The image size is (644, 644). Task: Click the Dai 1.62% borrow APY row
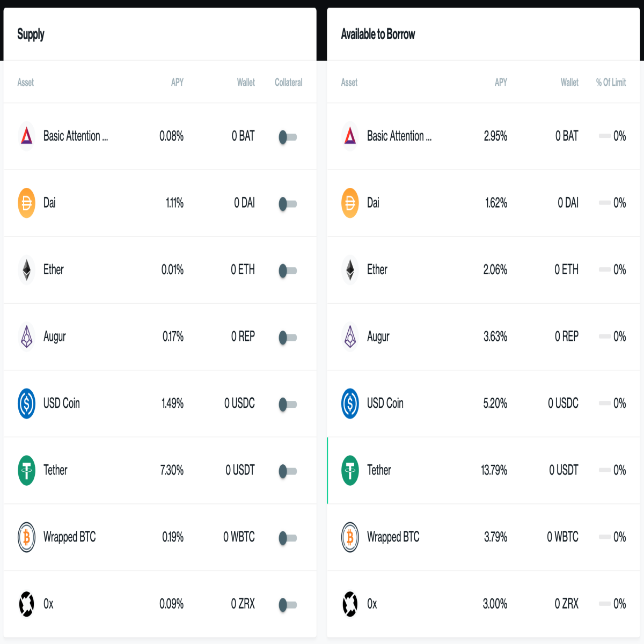[x=483, y=203]
